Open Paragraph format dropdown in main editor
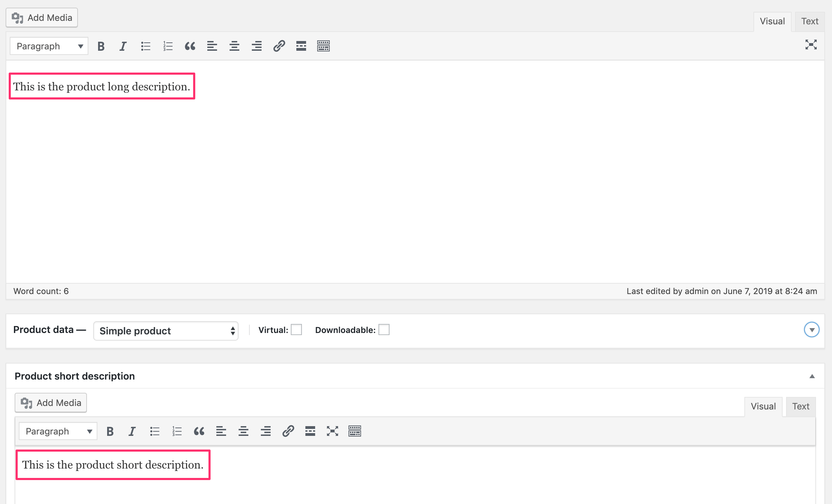832x504 pixels. [x=49, y=46]
